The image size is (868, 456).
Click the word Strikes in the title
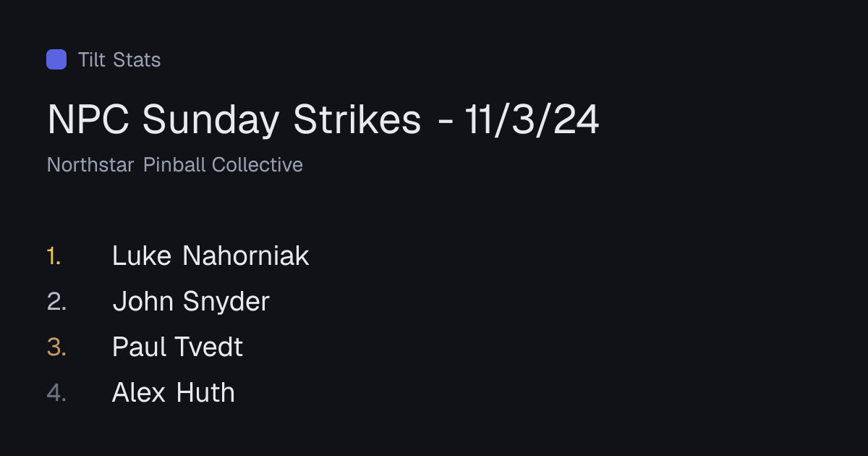[357, 119]
